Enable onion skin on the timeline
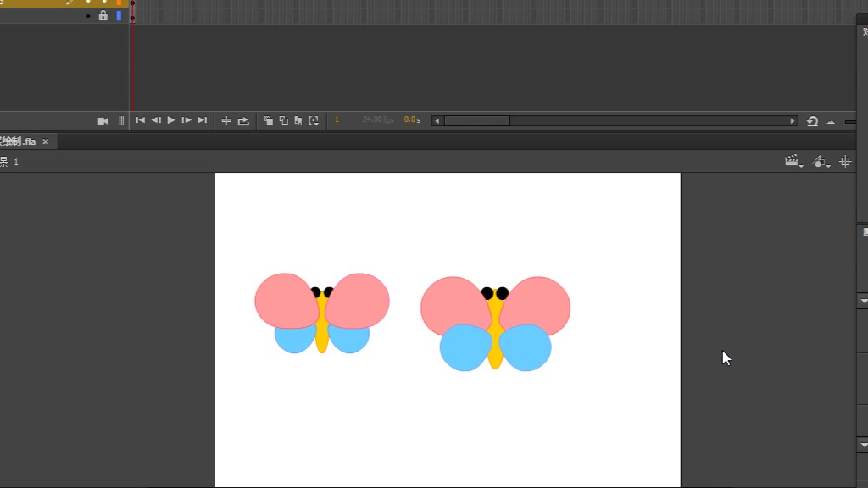 pos(269,121)
